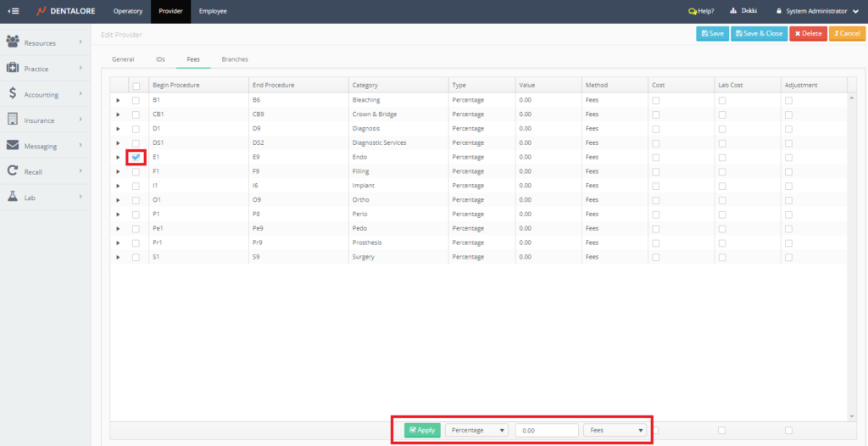
Task: Switch to the Branches tab
Action: click(x=235, y=59)
